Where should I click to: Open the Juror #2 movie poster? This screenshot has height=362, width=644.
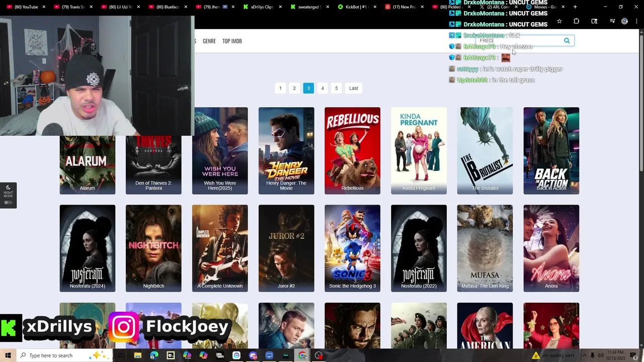tap(286, 248)
